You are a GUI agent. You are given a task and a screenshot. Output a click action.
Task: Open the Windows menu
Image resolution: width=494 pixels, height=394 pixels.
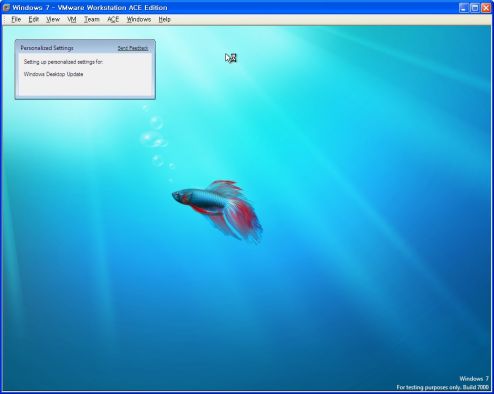coord(139,19)
